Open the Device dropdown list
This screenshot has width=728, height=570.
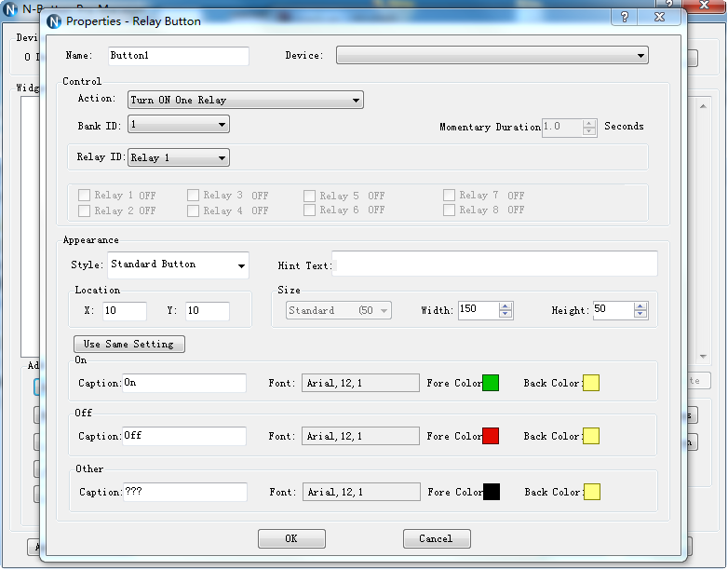pos(640,56)
